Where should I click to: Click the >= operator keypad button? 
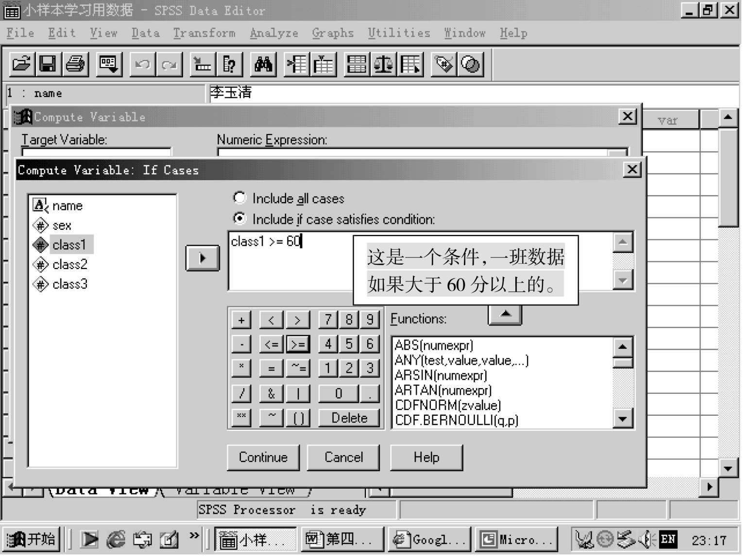click(x=298, y=344)
